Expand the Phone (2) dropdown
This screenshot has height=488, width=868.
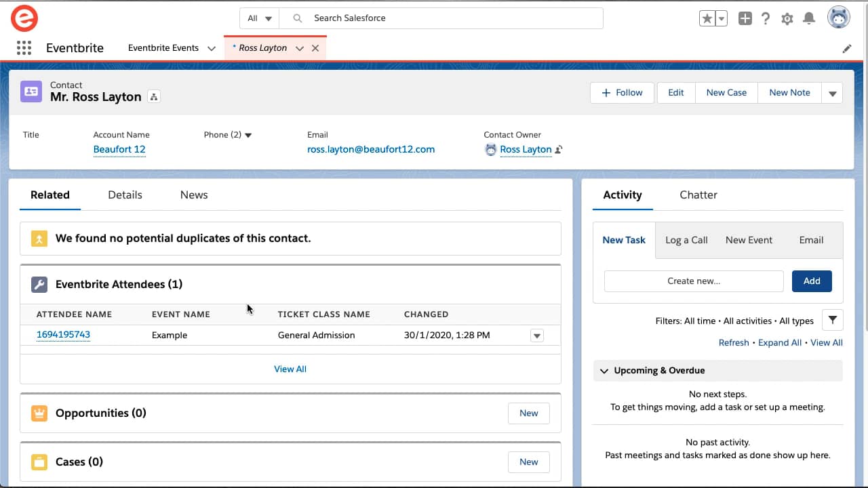click(248, 135)
